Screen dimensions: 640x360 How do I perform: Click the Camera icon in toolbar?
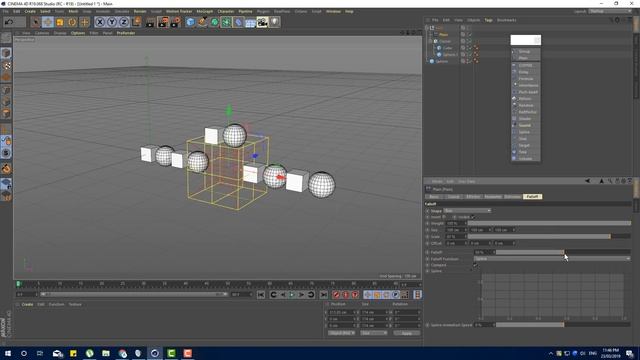262,22
